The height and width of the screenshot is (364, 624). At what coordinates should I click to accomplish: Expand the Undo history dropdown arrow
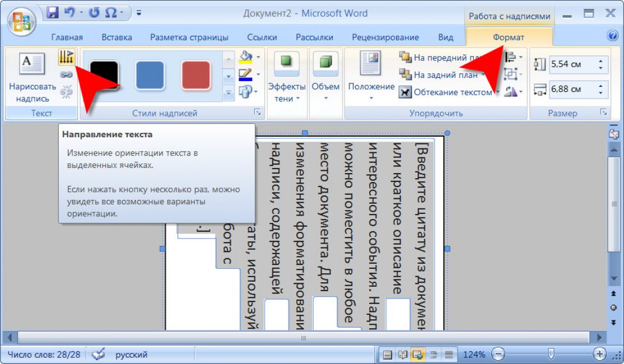(81, 13)
